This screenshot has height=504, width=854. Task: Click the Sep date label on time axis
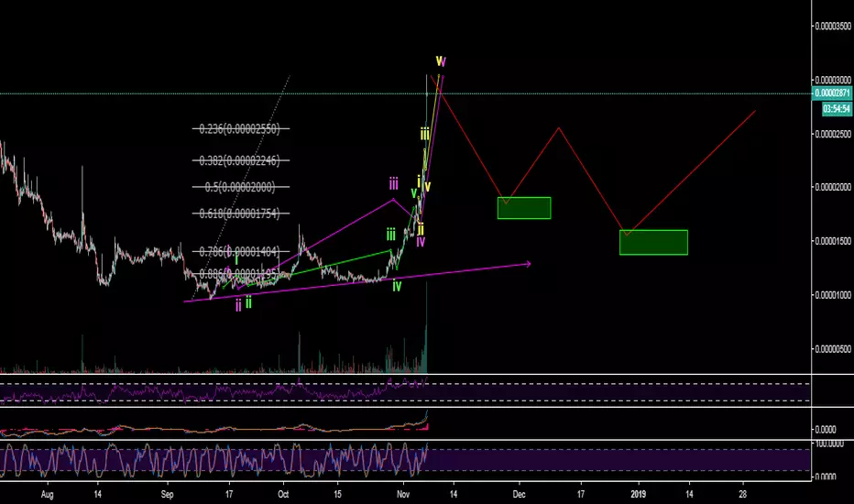click(167, 495)
